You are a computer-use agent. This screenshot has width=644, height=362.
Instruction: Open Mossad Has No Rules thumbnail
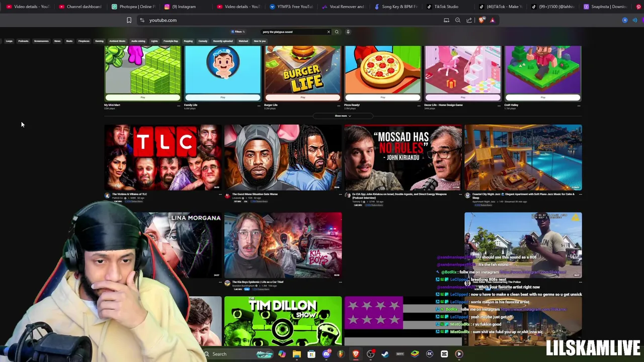pyautogui.click(x=403, y=157)
